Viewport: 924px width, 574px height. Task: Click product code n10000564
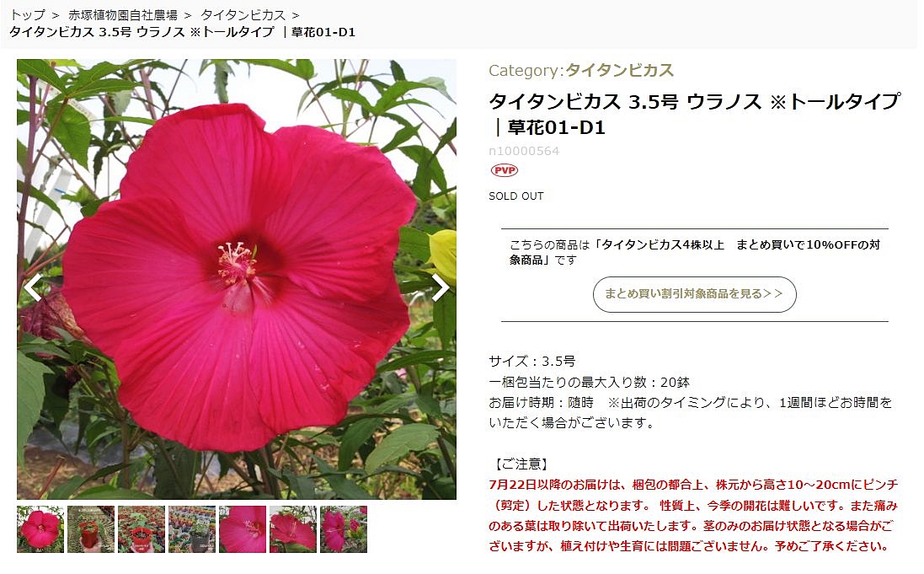[524, 151]
